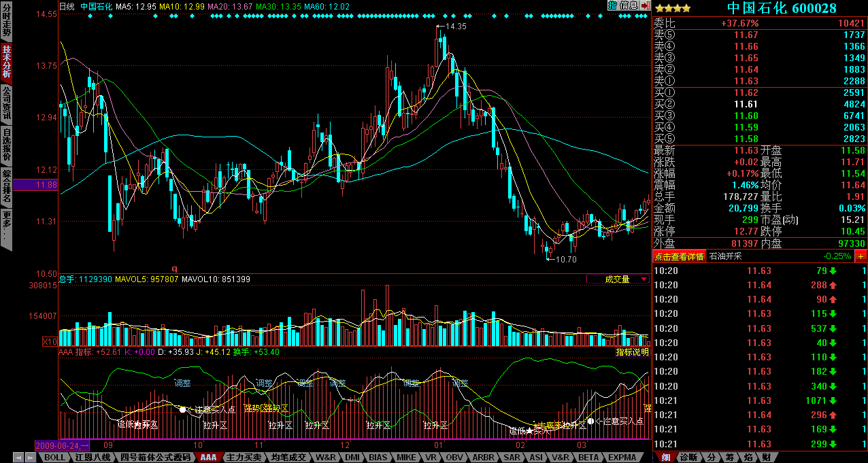868x463 pixels.
Task: Switch to 分时走势 side tab
Action: [6, 20]
